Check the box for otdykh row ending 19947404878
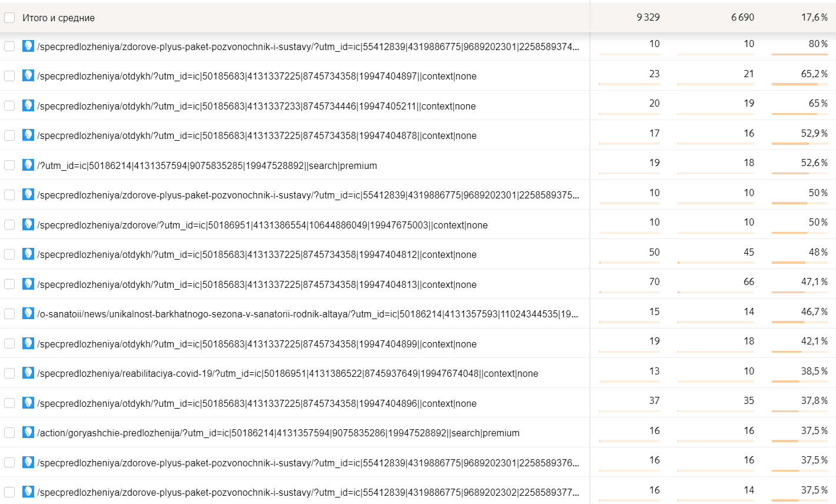Screen dimensions: 836x504 tap(9, 135)
